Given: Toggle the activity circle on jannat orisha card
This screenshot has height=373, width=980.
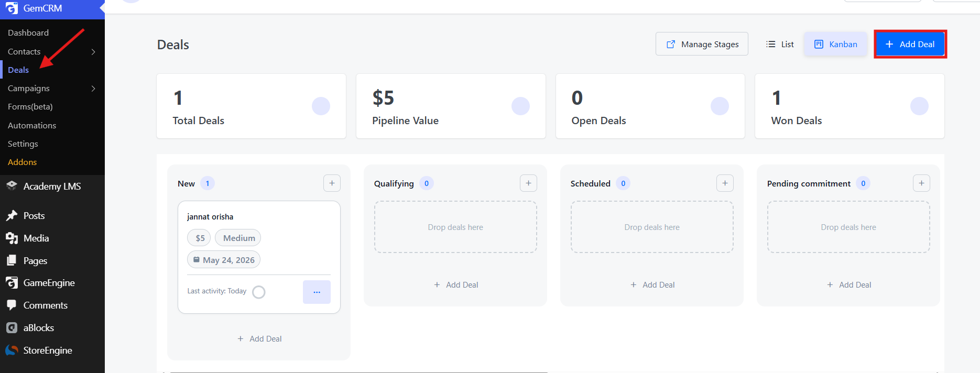Looking at the screenshot, I should point(259,292).
